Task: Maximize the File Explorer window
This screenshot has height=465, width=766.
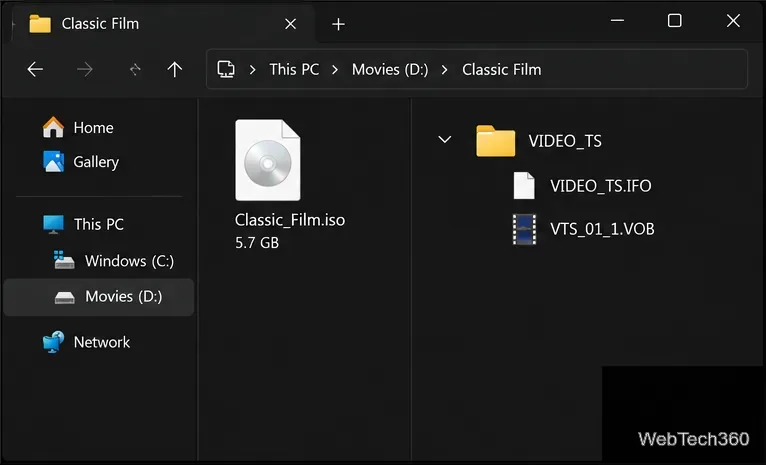Action: coord(675,21)
